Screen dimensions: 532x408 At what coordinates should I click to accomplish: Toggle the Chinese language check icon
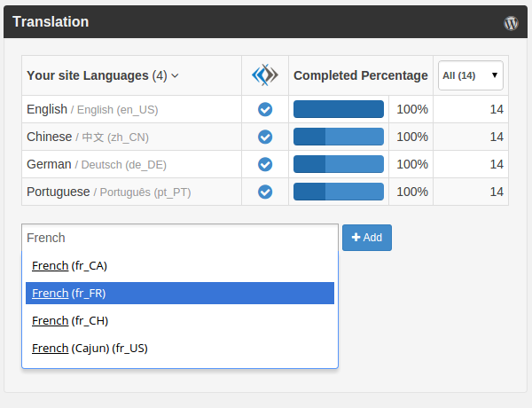click(264, 137)
